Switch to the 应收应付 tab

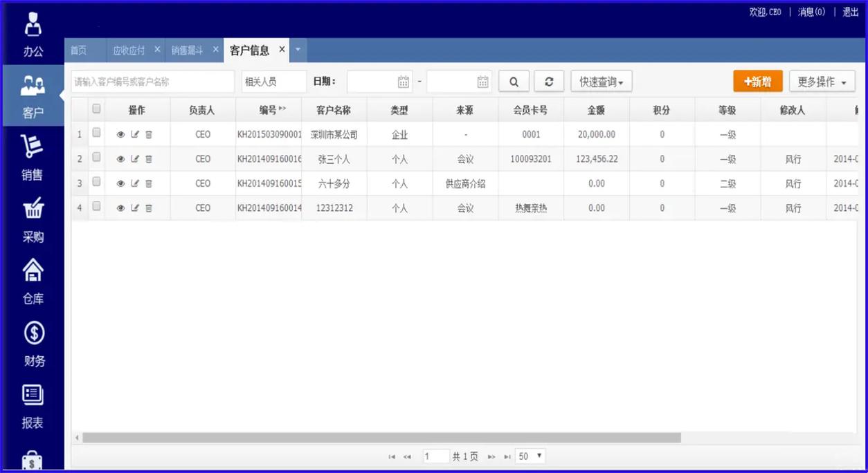pyautogui.click(x=128, y=50)
